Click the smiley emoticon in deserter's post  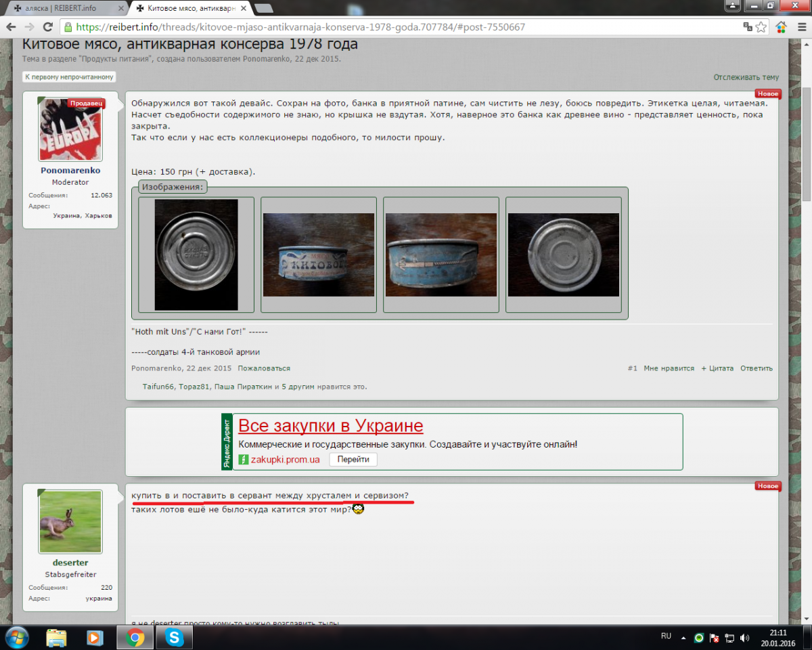coord(359,508)
